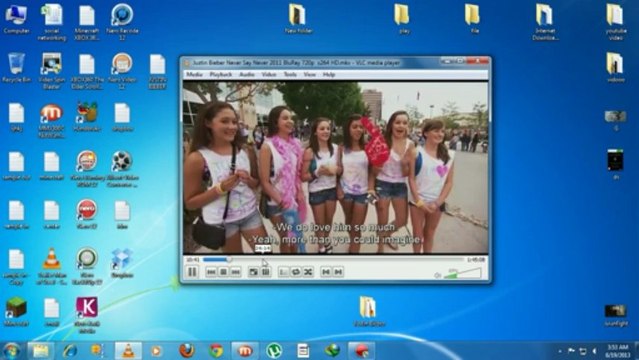Image resolution: width=639 pixels, height=360 pixels.
Task: Select the Nero Video 12 shortcut
Action: click(122, 71)
